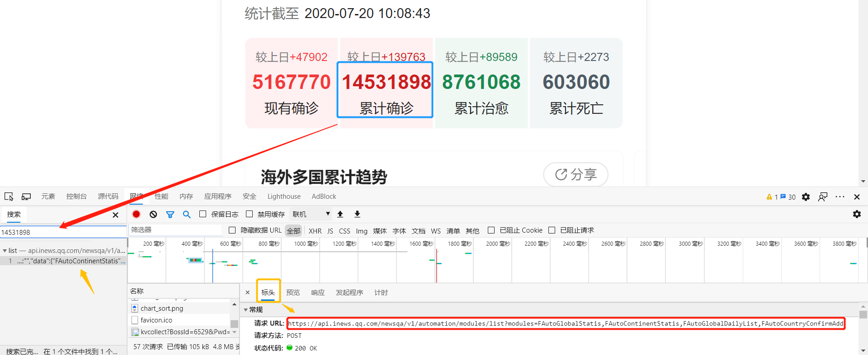The image size is (868, 355).
Task: Toggle the device emulation icon
Action: pos(26,196)
